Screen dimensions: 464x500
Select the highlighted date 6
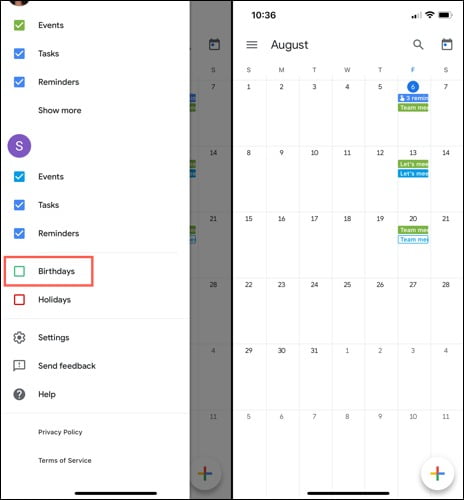tap(413, 87)
